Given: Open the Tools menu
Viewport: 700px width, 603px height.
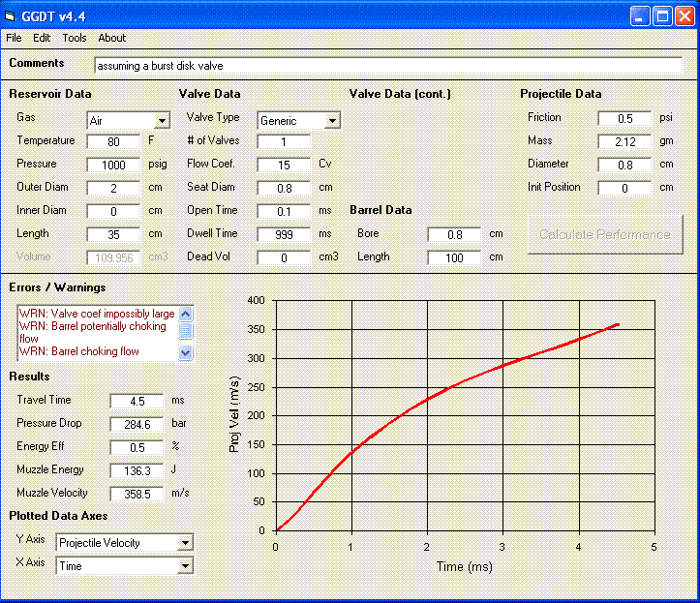Looking at the screenshot, I should point(75,38).
